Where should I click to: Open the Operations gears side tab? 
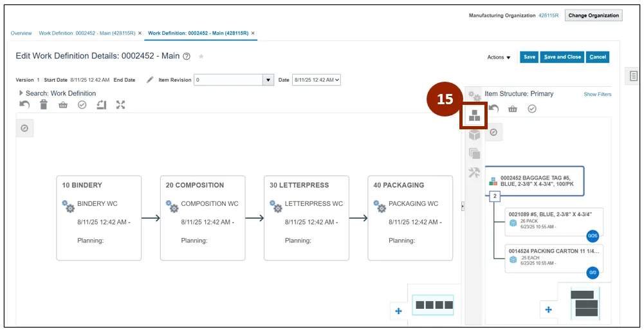point(474,96)
